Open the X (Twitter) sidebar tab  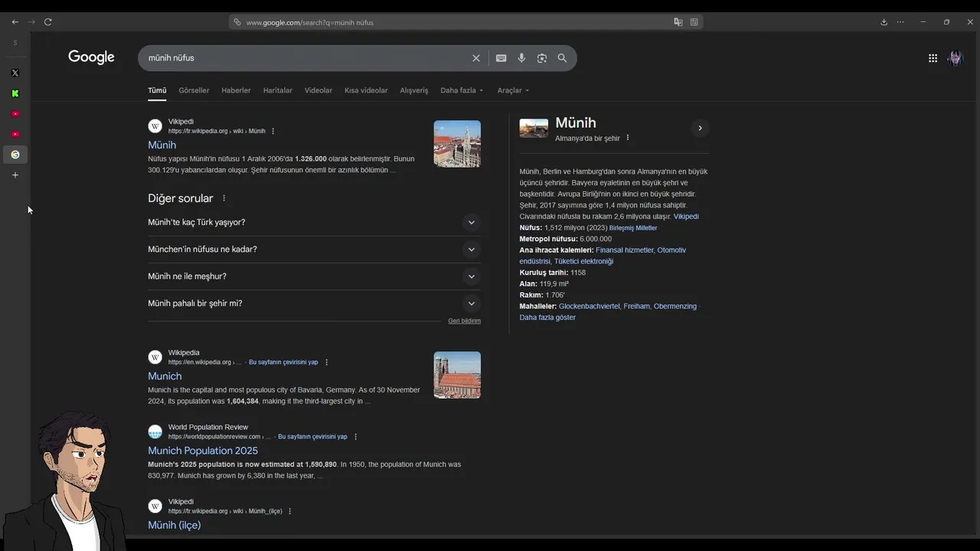pos(15,73)
